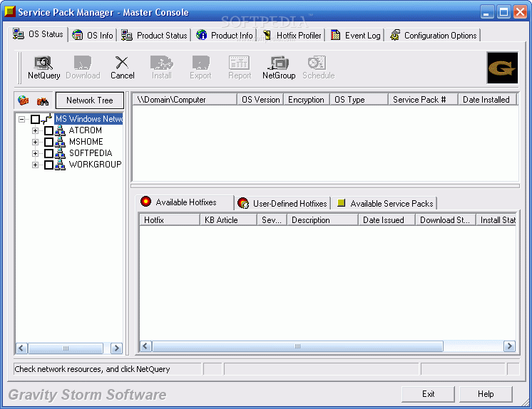This screenshot has height=409, width=532.
Task: Check the ATCROM domain checkbox
Action: (x=49, y=130)
